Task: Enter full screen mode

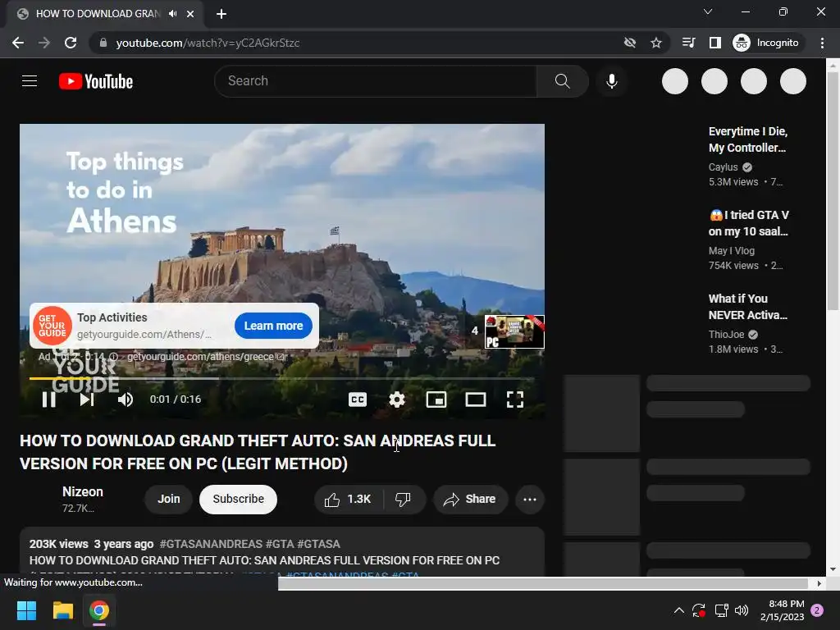Action: 515,399
